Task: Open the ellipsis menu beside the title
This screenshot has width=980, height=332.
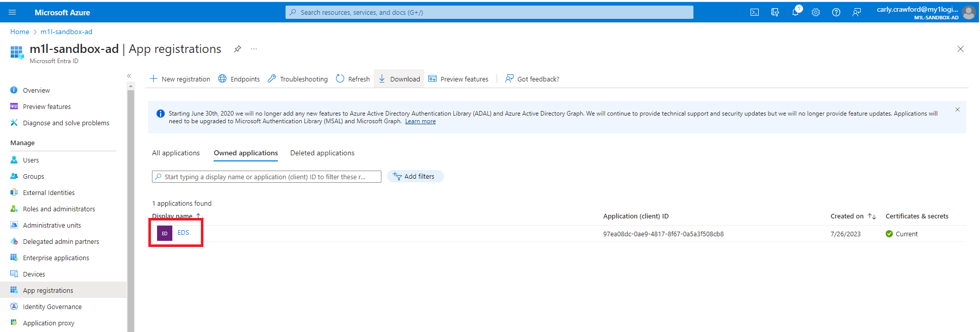Action: click(254, 49)
